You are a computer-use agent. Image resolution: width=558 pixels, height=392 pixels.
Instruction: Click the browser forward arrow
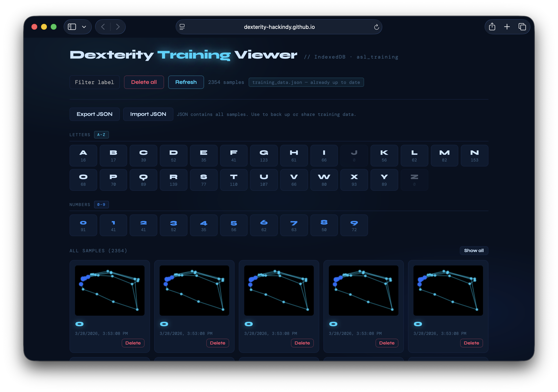[118, 27]
